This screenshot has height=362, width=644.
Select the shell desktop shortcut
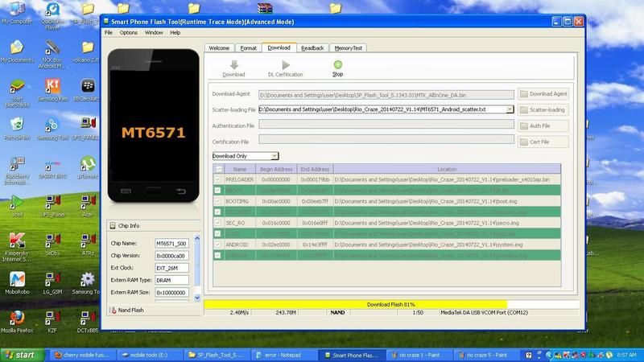[x=17, y=206]
